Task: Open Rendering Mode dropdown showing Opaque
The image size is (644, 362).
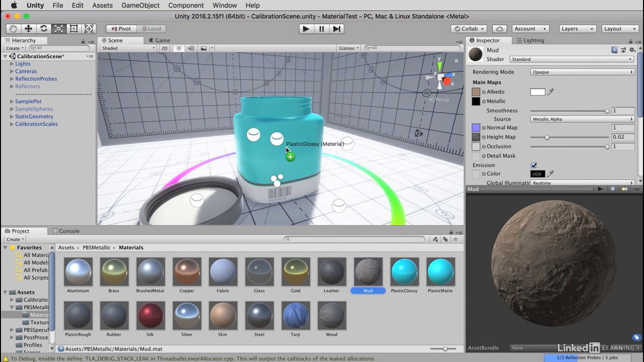Action: (x=582, y=72)
